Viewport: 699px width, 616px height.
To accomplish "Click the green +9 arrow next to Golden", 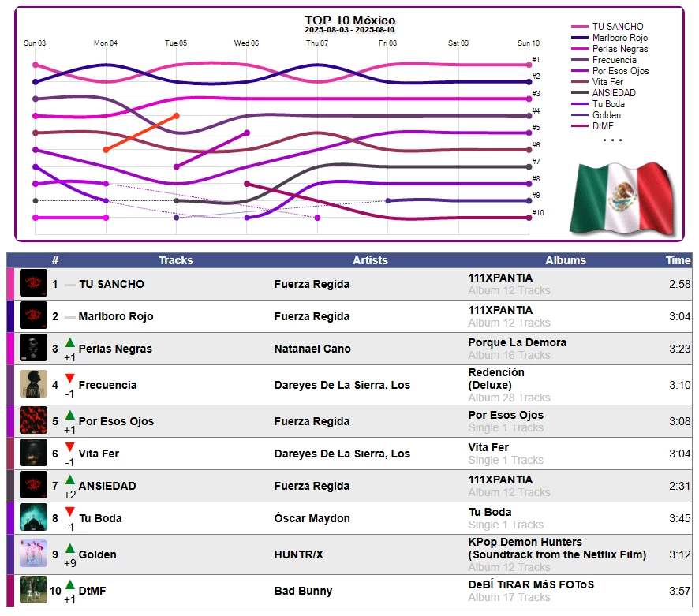I will pos(70,548).
